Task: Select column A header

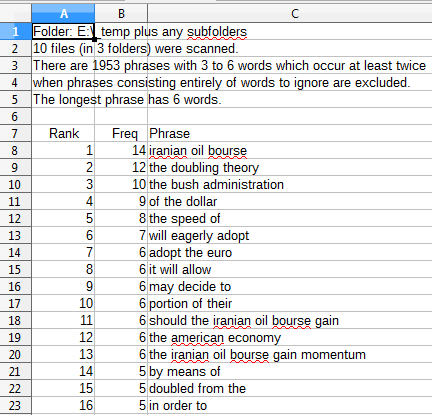Action: 63,13
